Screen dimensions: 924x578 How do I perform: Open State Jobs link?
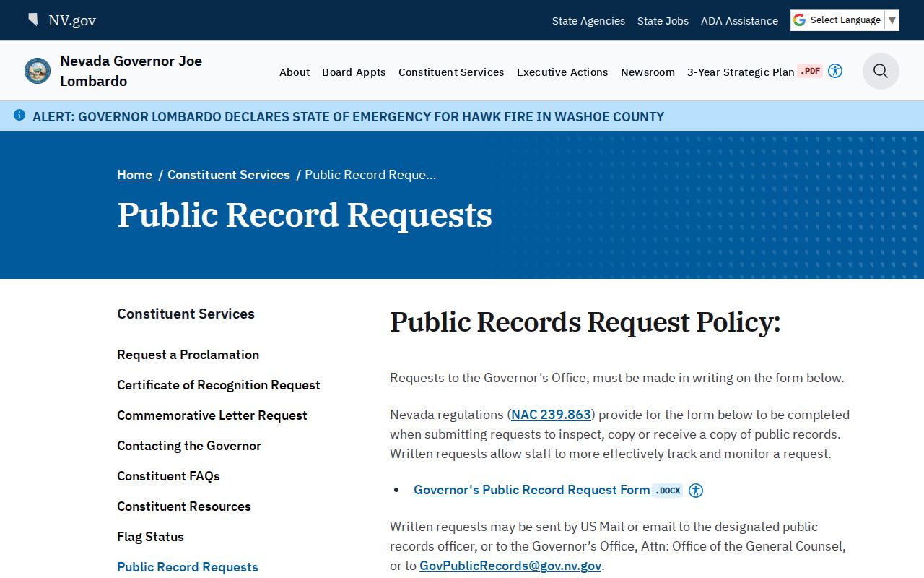coord(663,21)
